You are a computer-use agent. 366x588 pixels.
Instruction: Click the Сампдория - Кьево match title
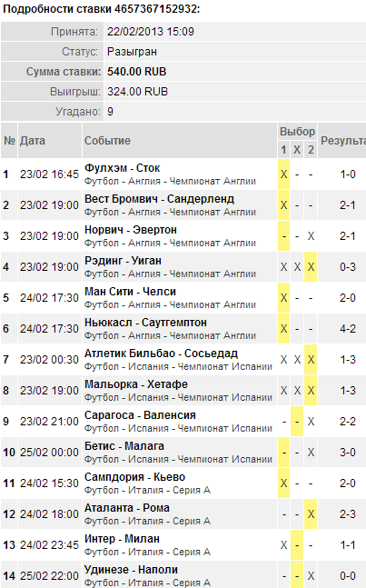134,477
